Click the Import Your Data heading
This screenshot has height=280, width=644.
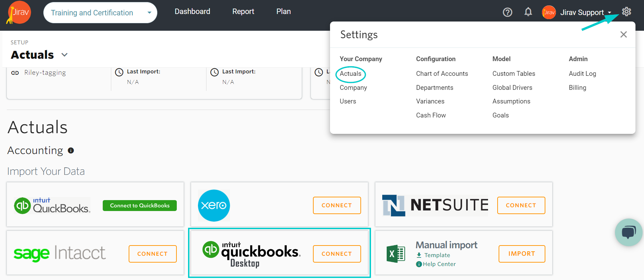(46, 171)
